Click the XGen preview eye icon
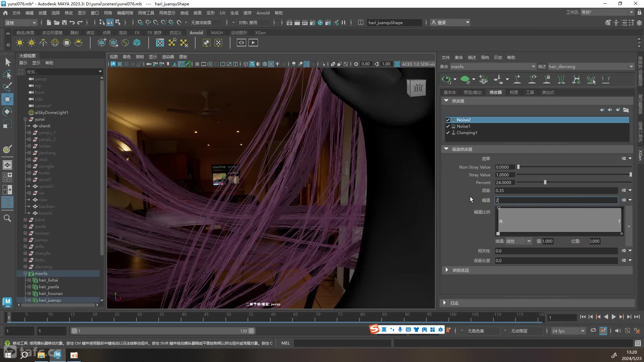 446,79
